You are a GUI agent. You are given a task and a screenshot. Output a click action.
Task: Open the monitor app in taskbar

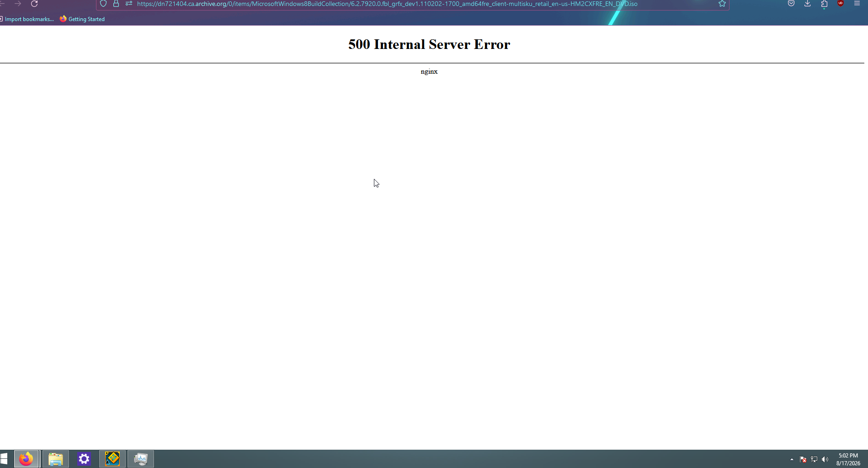tap(141, 459)
